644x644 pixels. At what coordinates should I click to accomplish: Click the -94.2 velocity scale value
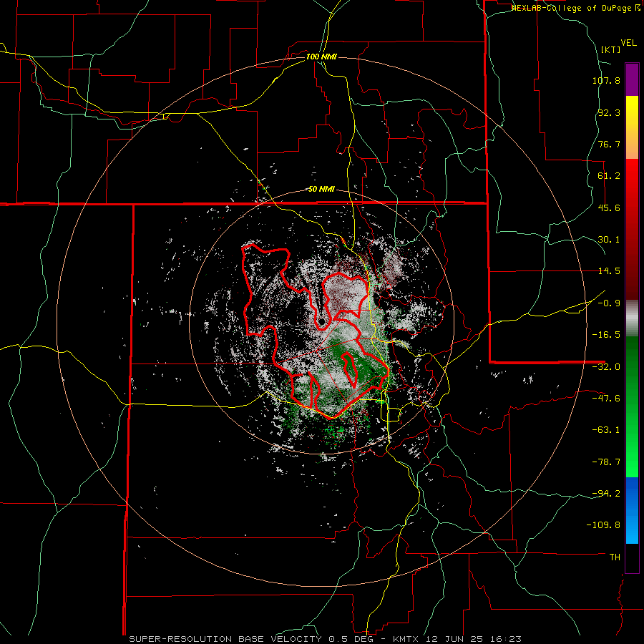pyautogui.click(x=606, y=493)
